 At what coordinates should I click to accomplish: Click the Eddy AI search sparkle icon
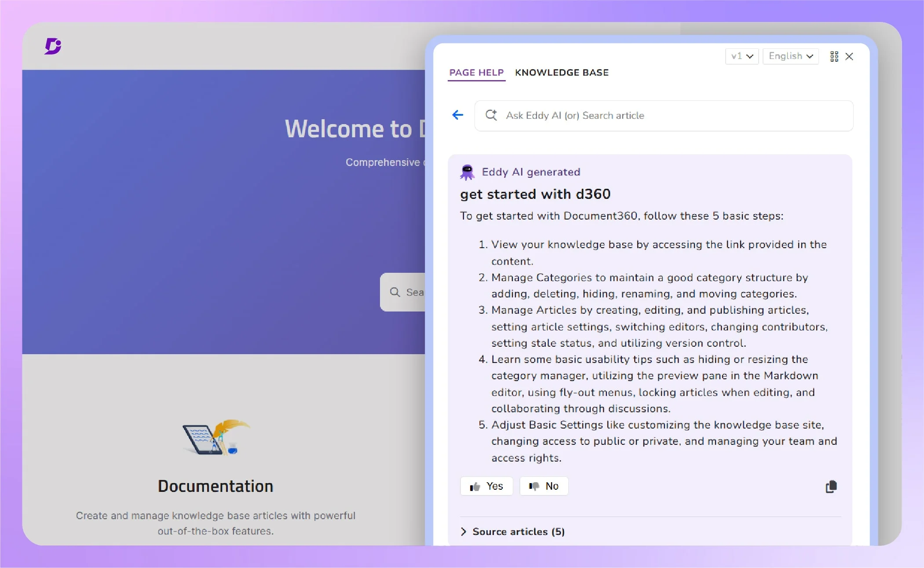pyautogui.click(x=491, y=115)
